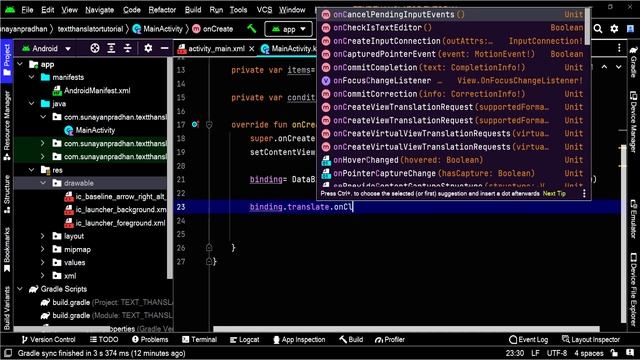The width and height of the screenshot is (640, 360).
Task: Click Collapse All icon in Project panel
Action: tap(127, 48)
